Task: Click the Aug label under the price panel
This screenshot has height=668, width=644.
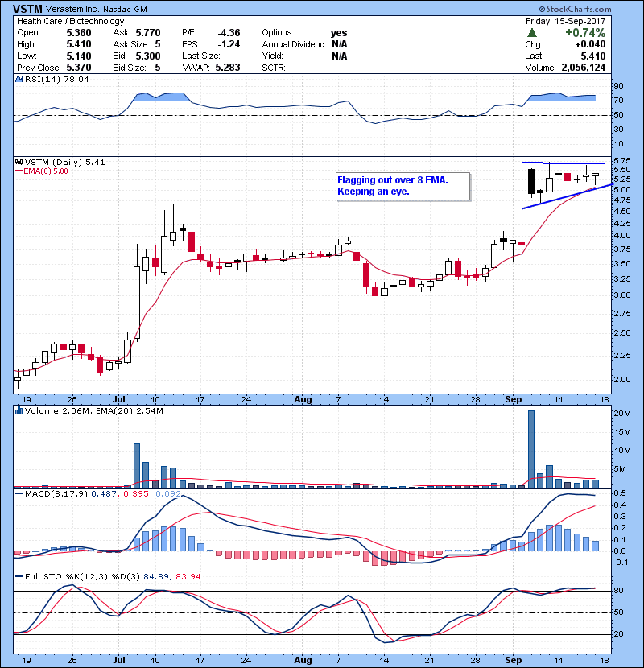Action: click(x=303, y=400)
